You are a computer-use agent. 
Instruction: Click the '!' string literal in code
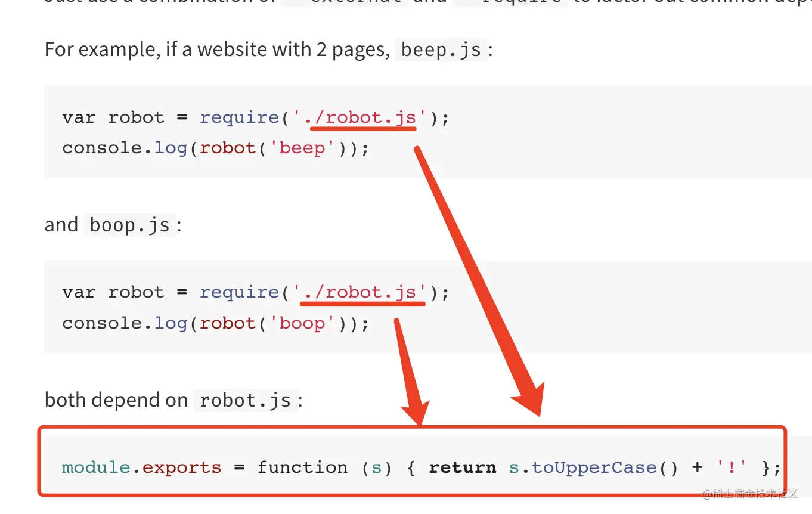[x=732, y=467]
